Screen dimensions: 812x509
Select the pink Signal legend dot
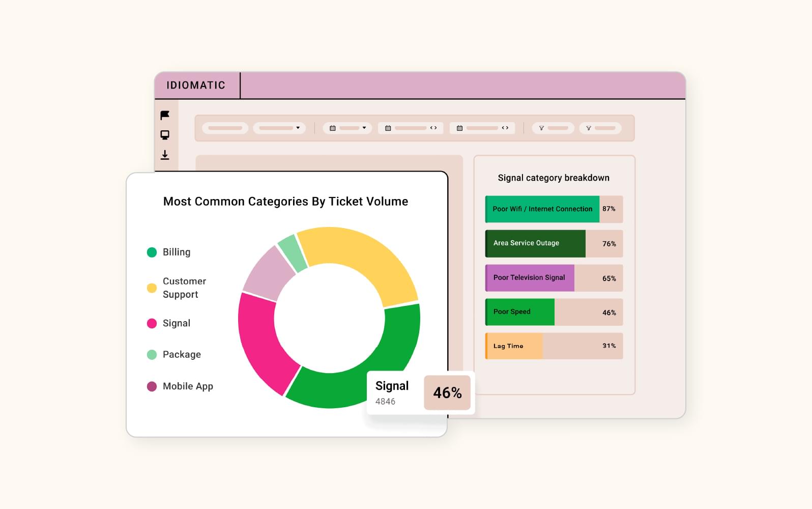[152, 323]
